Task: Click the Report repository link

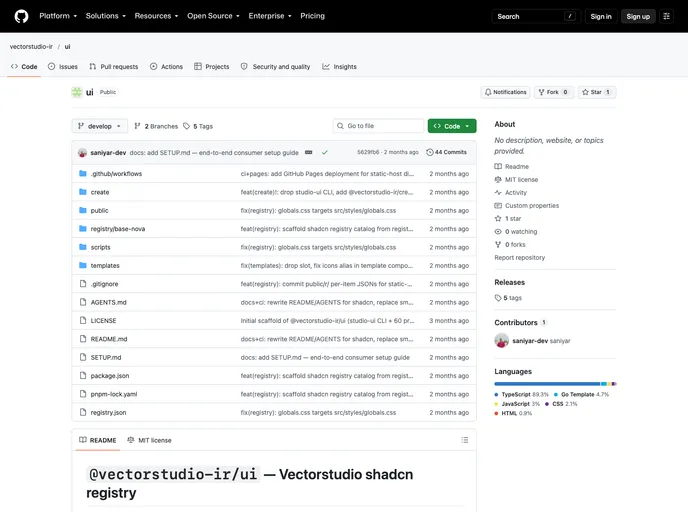Action: pos(520,258)
